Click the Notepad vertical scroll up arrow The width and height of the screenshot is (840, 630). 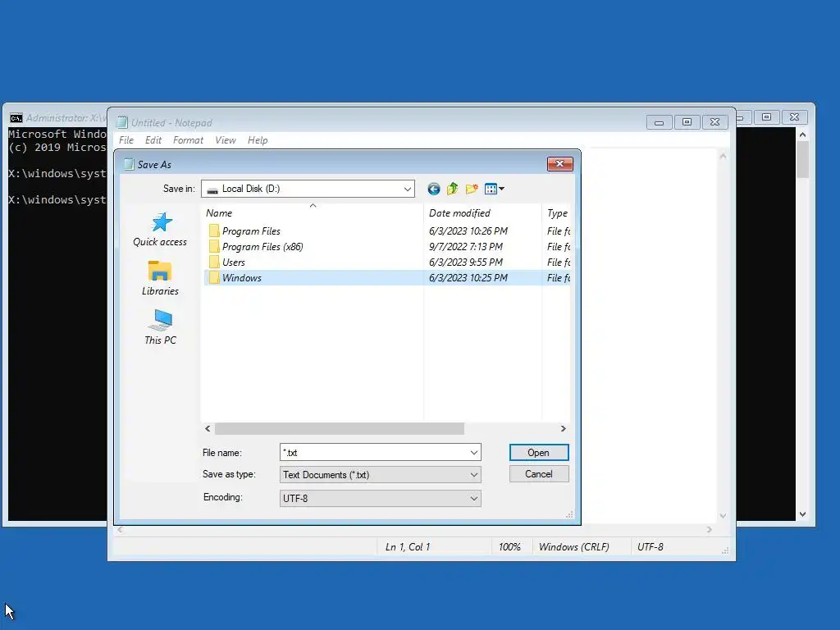pyautogui.click(x=723, y=157)
